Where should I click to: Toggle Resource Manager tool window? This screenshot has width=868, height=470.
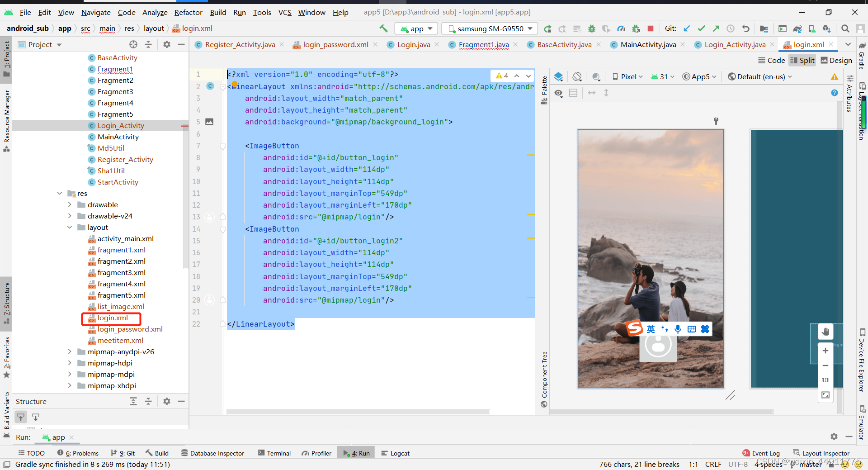(x=6, y=120)
